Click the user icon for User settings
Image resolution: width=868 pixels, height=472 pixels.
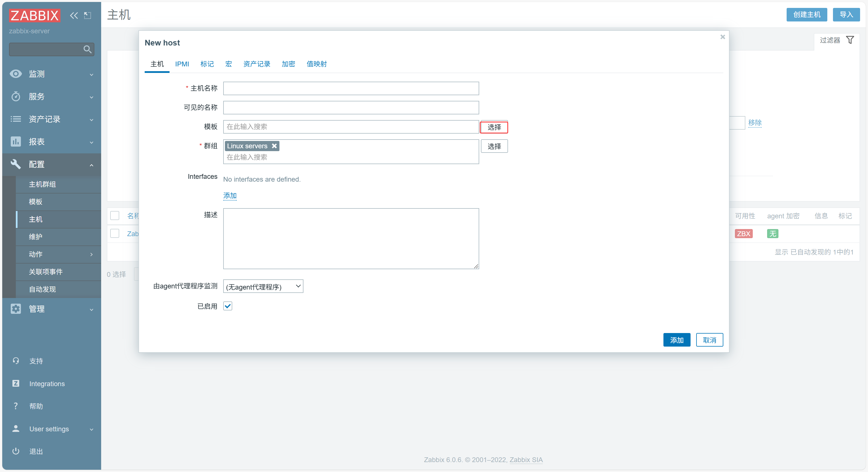pyautogui.click(x=16, y=429)
